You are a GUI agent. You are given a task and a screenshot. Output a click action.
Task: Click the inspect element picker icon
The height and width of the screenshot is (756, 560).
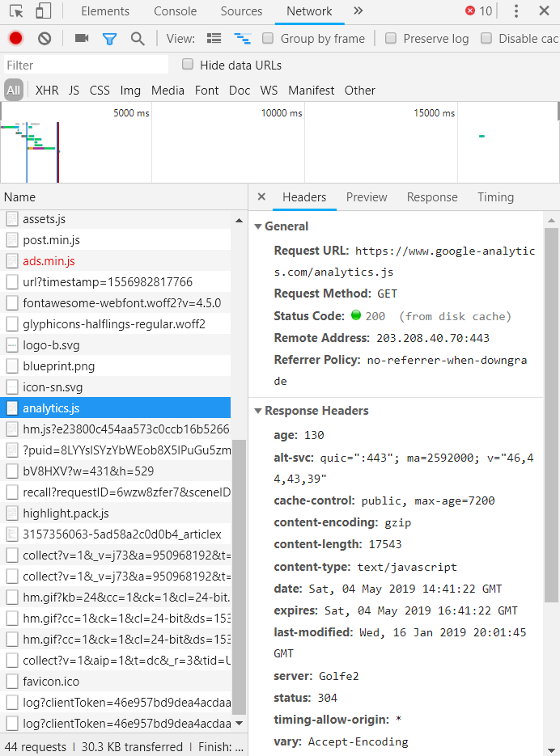click(16, 11)
